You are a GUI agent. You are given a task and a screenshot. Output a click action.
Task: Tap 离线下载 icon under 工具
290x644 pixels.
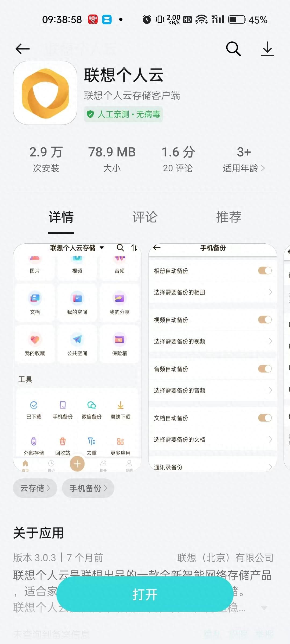[x=121, y=405]
